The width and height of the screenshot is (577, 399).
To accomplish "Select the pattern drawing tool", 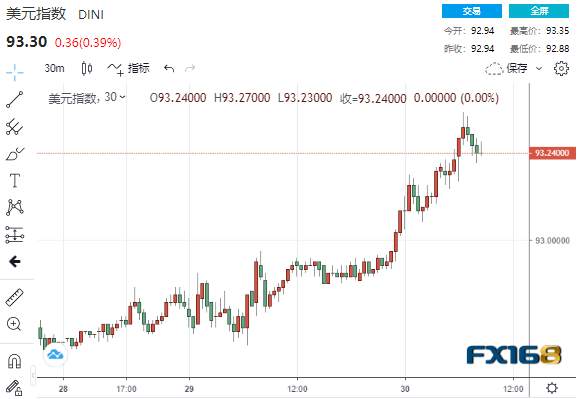I will coord(15,207).
